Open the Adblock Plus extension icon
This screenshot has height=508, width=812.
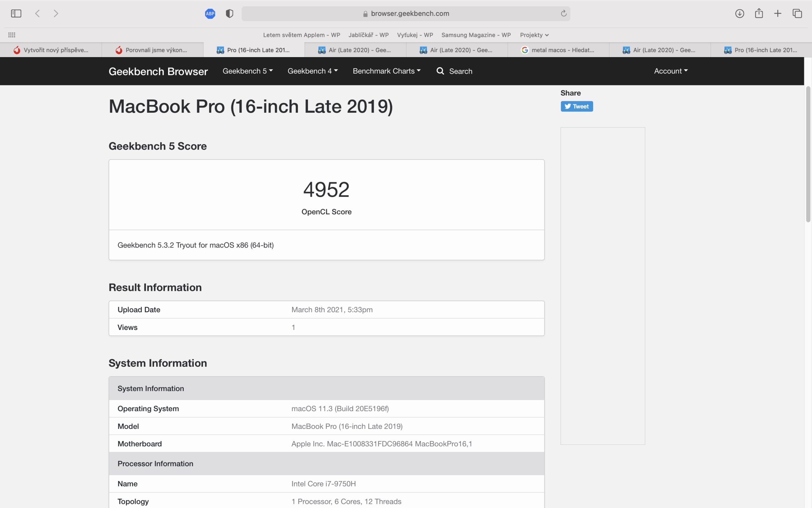[x=210, y=13]
